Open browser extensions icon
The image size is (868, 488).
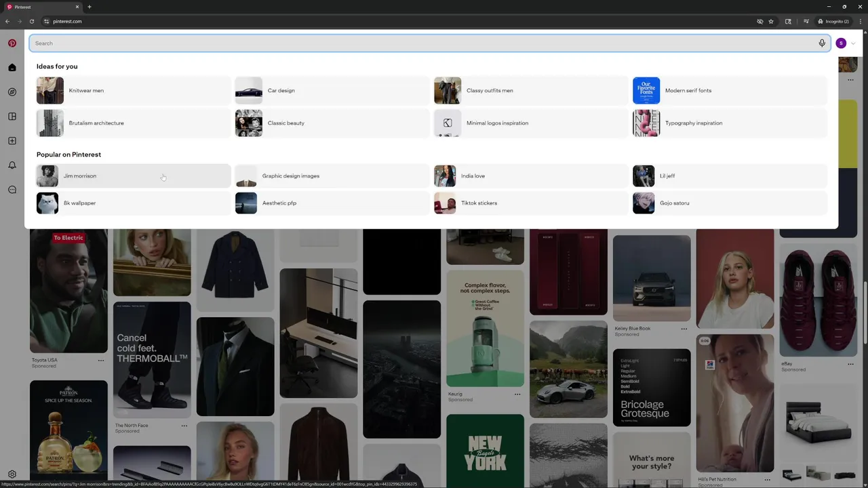point(788,21)
